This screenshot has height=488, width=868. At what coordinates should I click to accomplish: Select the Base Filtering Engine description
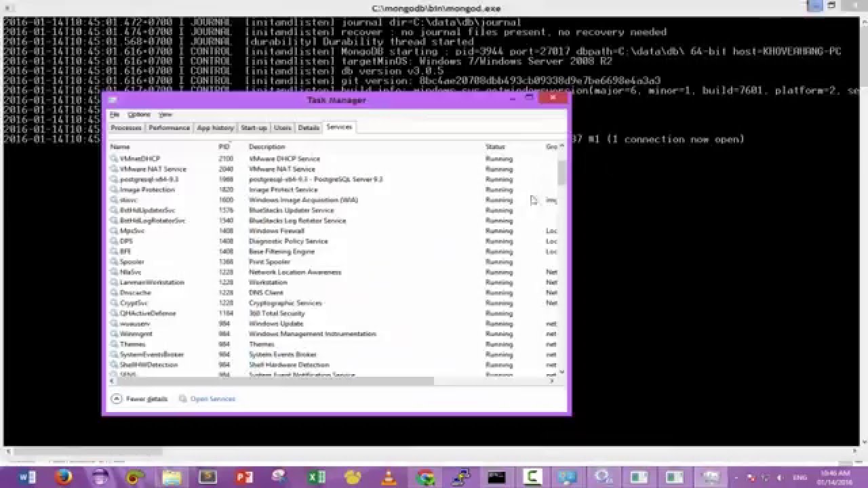(282, 251)
